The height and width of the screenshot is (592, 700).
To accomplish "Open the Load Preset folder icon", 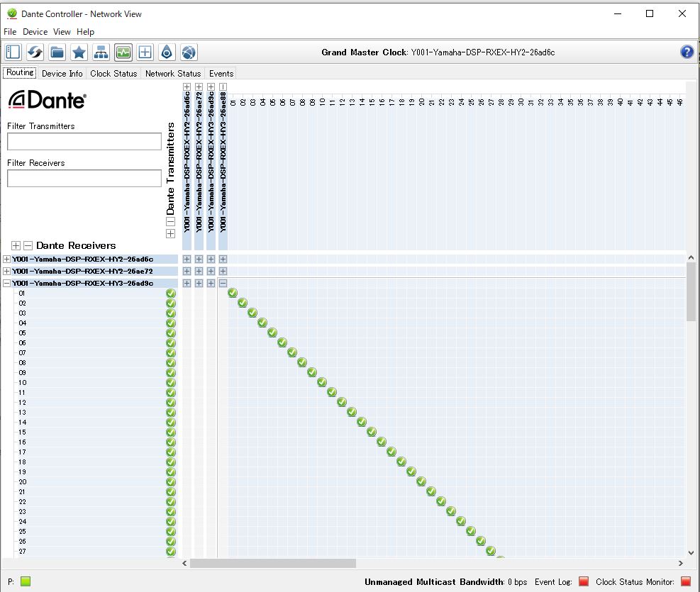I will click(x=57, y=52).
